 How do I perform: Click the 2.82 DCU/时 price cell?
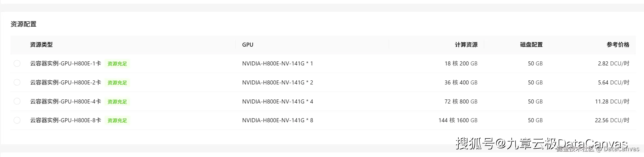613,63
